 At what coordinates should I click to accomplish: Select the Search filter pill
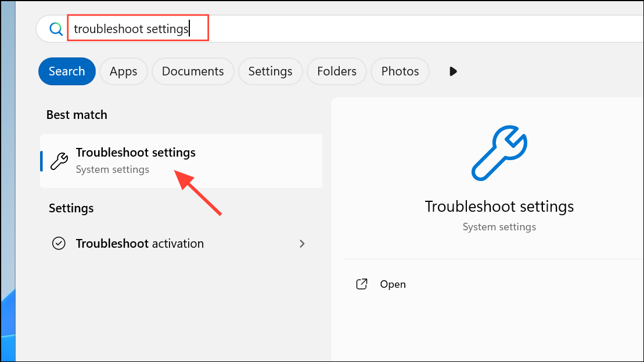click(67, 71)
